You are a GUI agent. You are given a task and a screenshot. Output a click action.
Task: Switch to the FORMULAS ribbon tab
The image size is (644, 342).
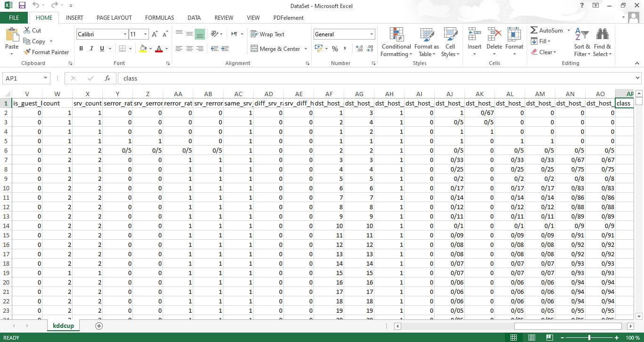tap(159, 17)
